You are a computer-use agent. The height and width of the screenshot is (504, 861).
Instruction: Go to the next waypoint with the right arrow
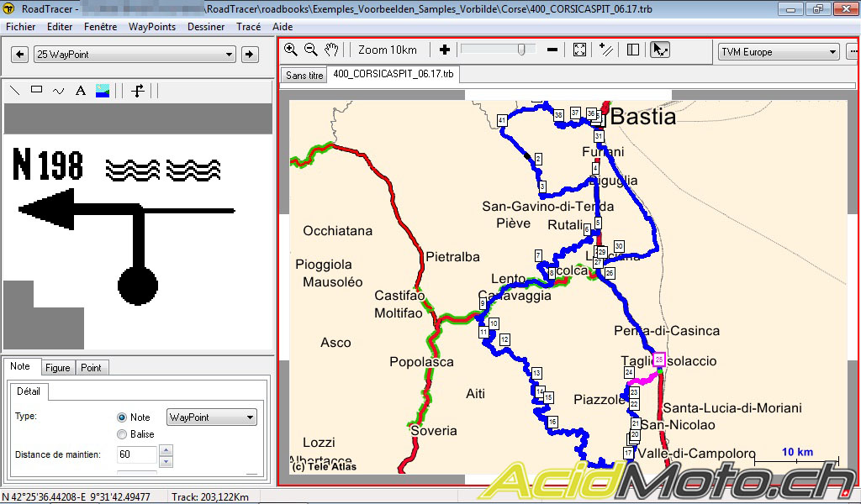click(250, 55)
